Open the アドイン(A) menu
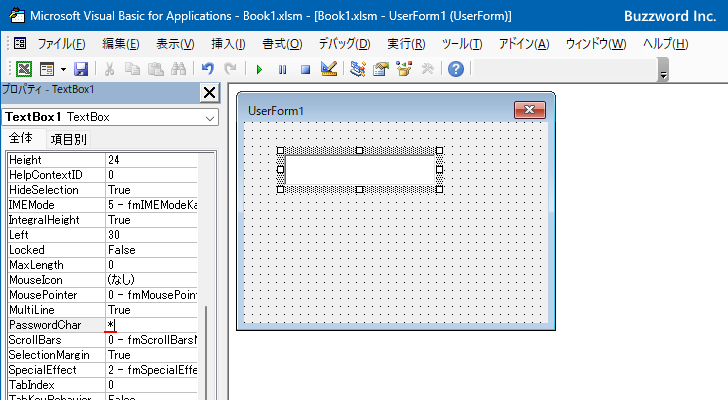The image size is (728, 400). coord(524,44)
